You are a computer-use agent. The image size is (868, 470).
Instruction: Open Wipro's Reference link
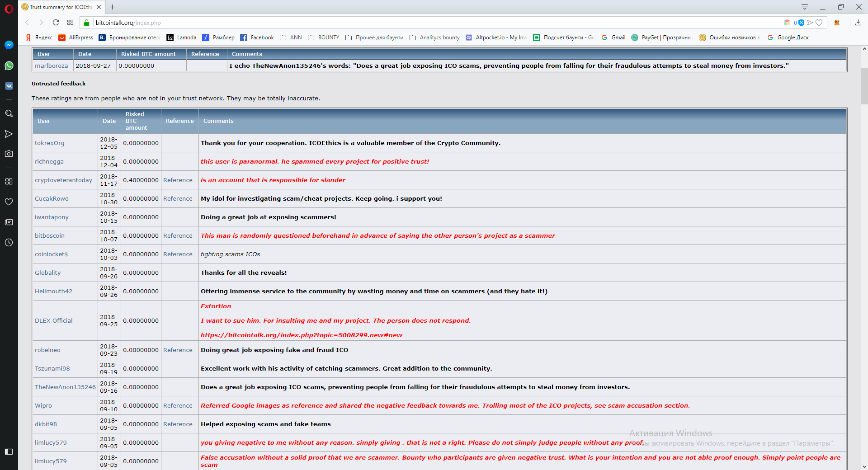178,405
